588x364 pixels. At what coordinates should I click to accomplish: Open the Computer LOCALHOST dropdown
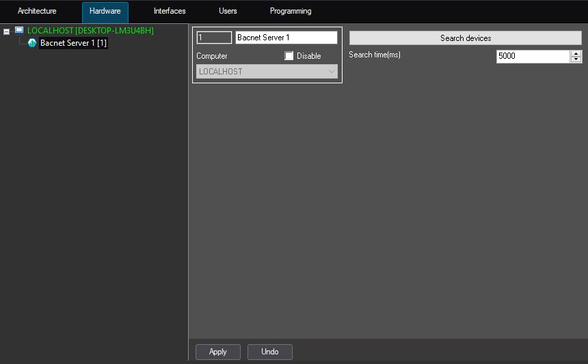click(267, 72)
